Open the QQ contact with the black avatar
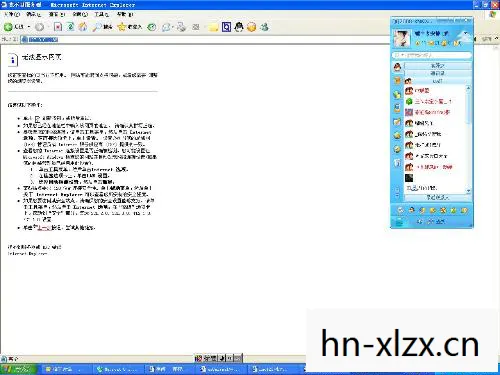 tap(435, 178)
